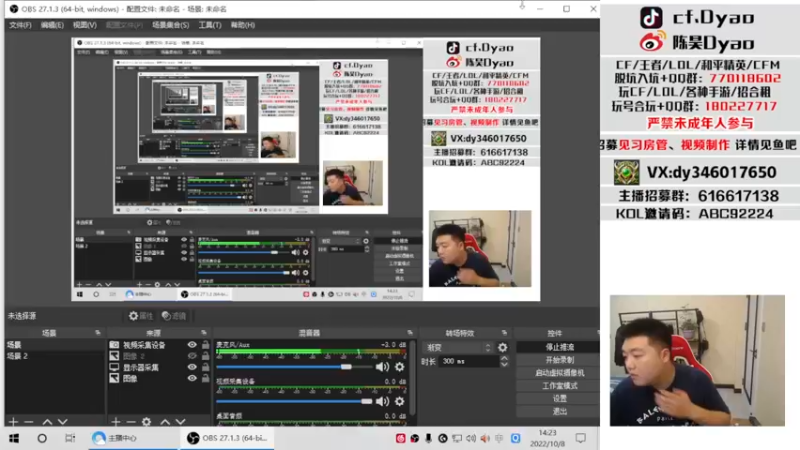The image size is (800, 450).
Task: Toggle the lock on 图像 2 source
Action: coord(205,356)
